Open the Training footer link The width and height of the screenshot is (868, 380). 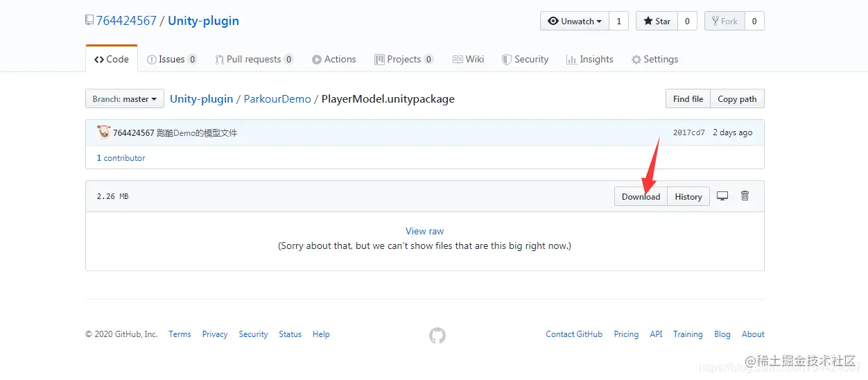tap(688, 334)
